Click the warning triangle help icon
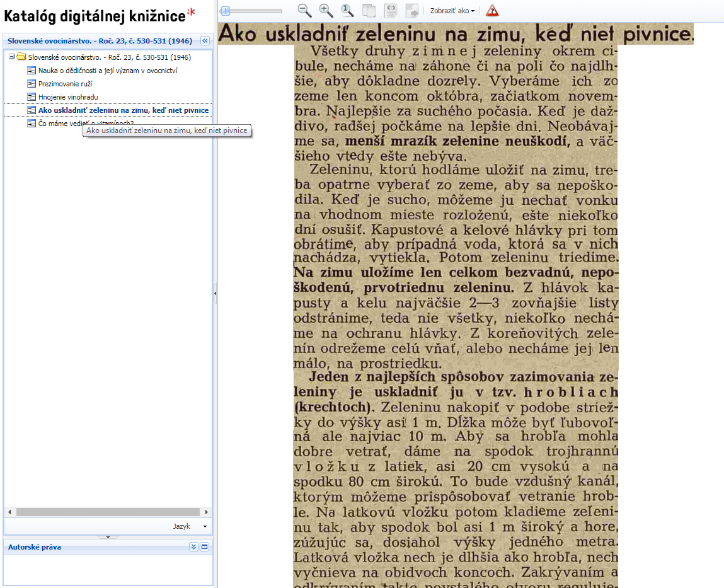The image size is (724, 588). (x=492, y=11)
